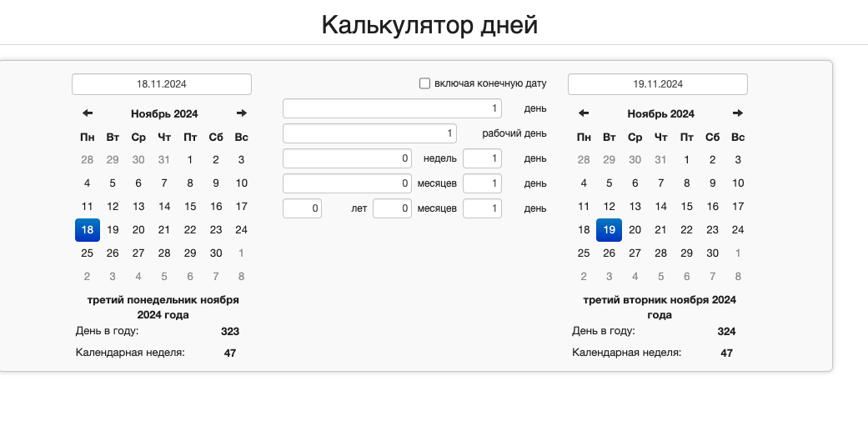Click the total days input field
Viewport: 868px width, 426px height.
(392, 108)
